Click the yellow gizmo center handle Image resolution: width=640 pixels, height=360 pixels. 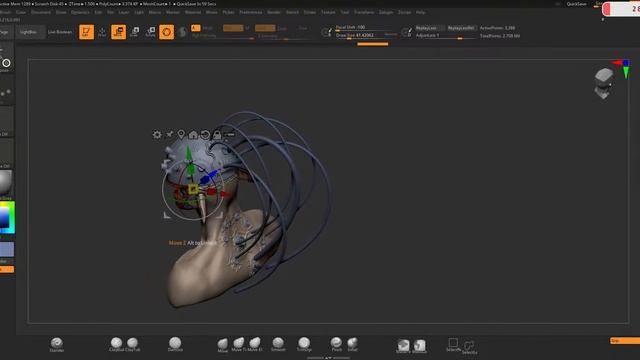[x=193, y=189]
